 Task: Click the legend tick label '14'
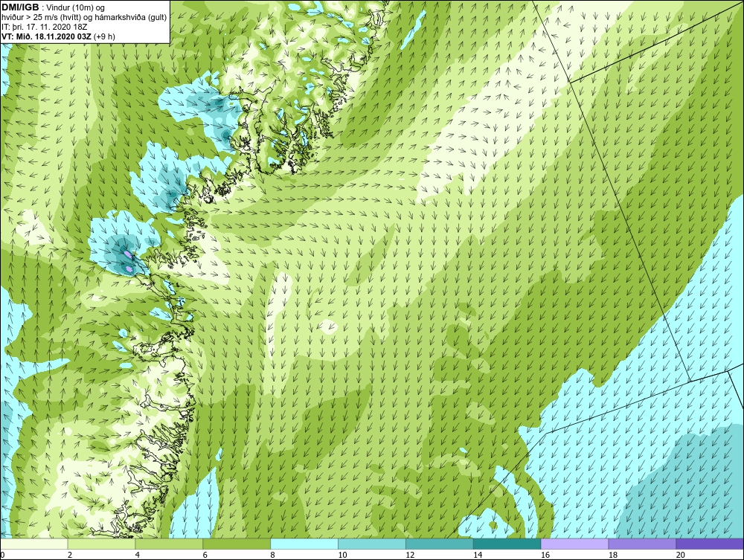pos(478,555)
